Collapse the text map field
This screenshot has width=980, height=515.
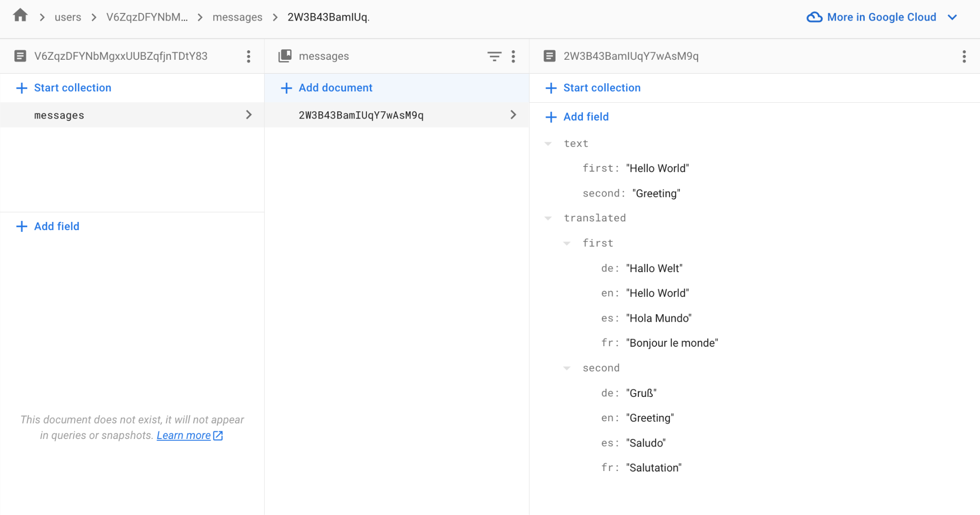548,143
